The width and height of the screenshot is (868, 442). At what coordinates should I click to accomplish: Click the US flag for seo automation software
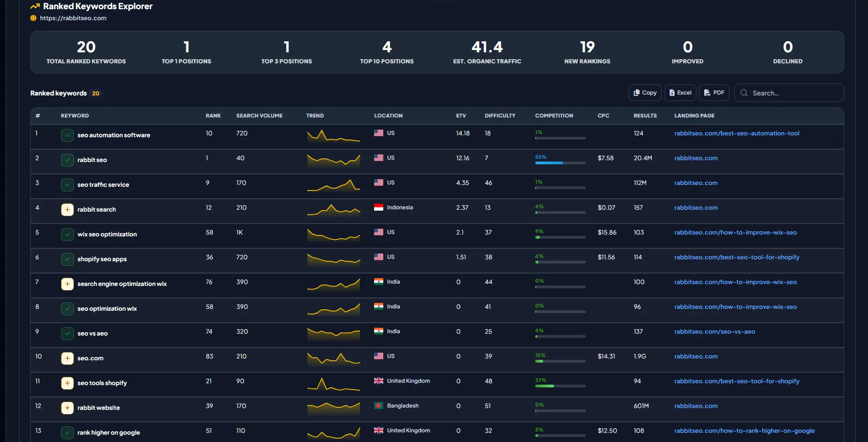point(379,133)
